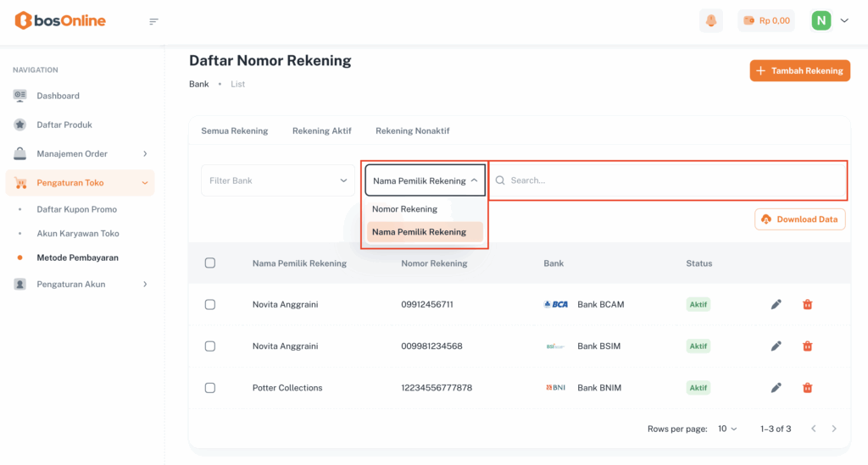Image resolution: width=868 pixels, height=465 pixels.
Task: Switch to Rekening Aktif tab
Action: coord(321,130)
